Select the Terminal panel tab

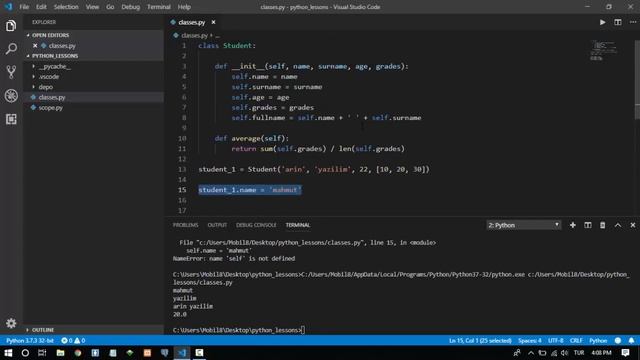coord(298,225)
